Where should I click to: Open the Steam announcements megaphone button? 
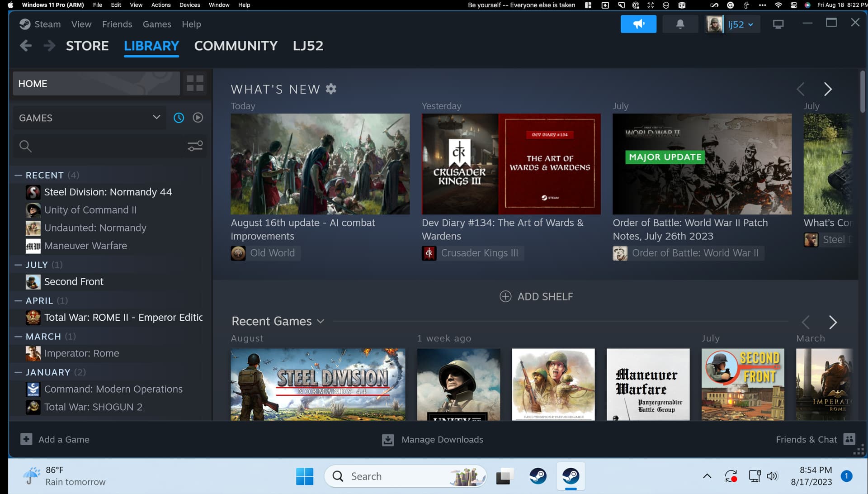[638, 24]
